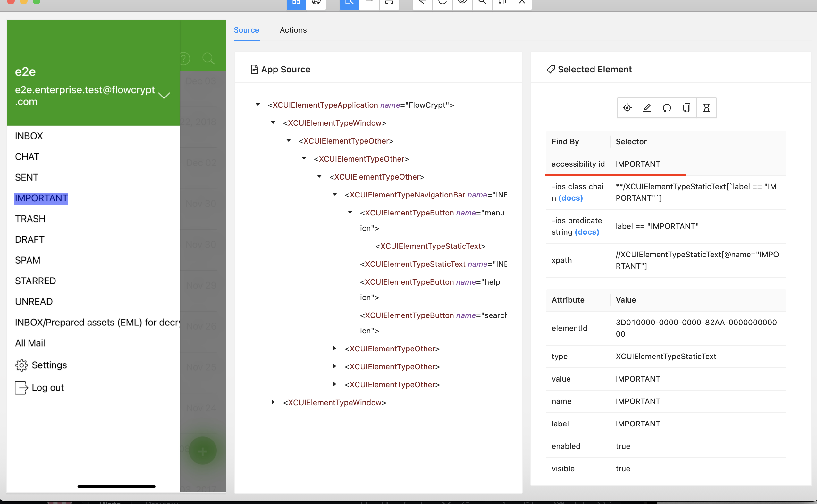Image resolution: width=817 pixels, height=504 pixels.
Task: Copy element attributes with clipboard icon
Action: (686, 108)
